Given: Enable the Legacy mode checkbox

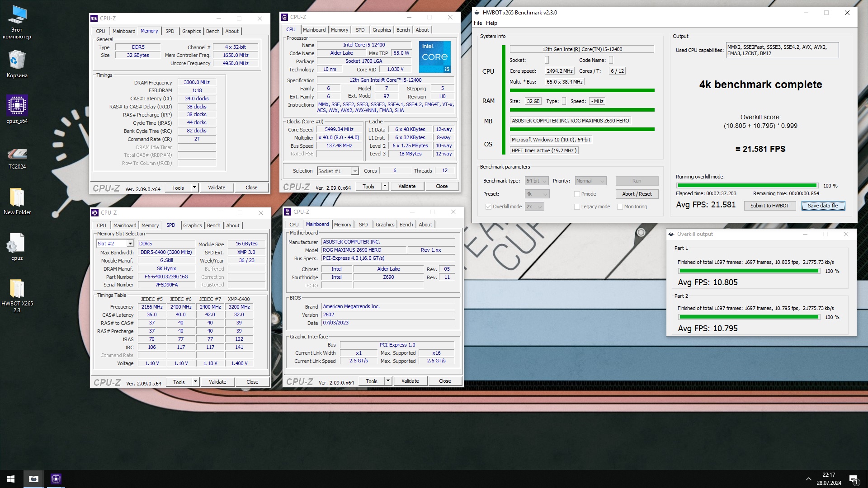Looking at the screenshot, I should click(577, 206).
